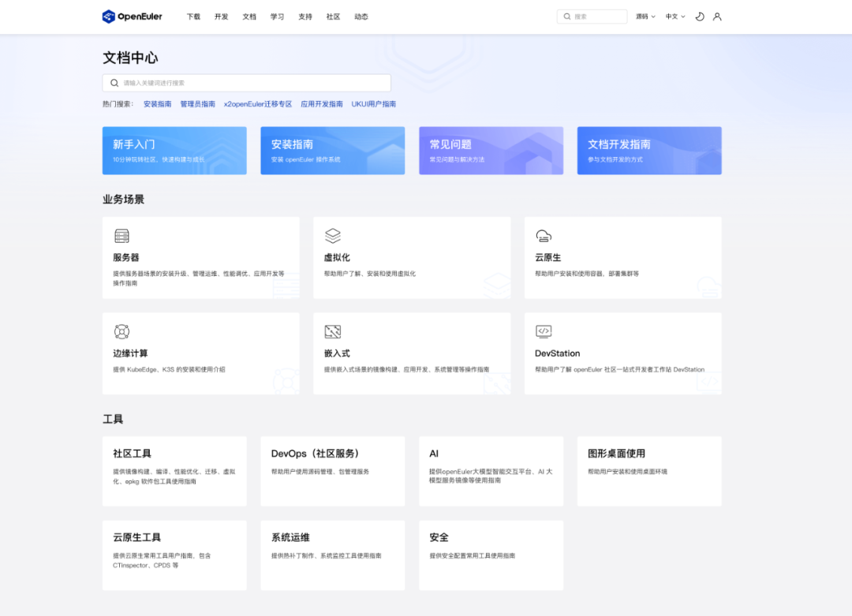This screenshot has width=852, height=616.
Task: Click the DevStation code monitor icon
Action: click(544, 331)
